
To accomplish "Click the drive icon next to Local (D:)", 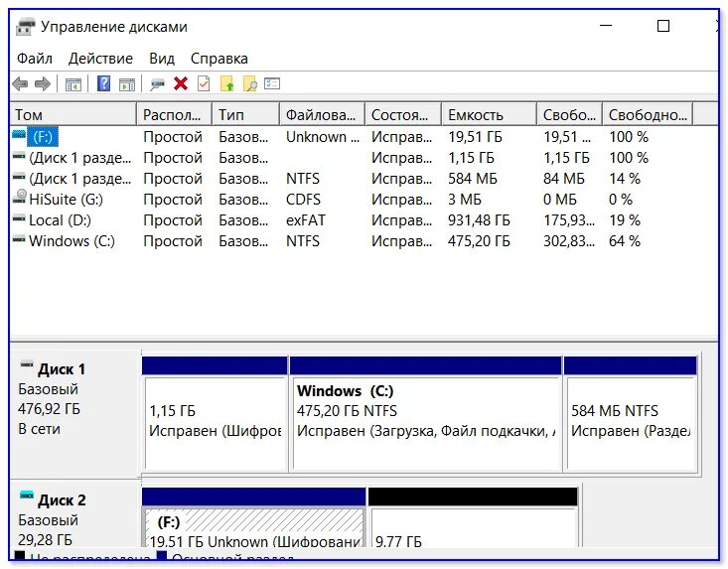I will [19, 218].
